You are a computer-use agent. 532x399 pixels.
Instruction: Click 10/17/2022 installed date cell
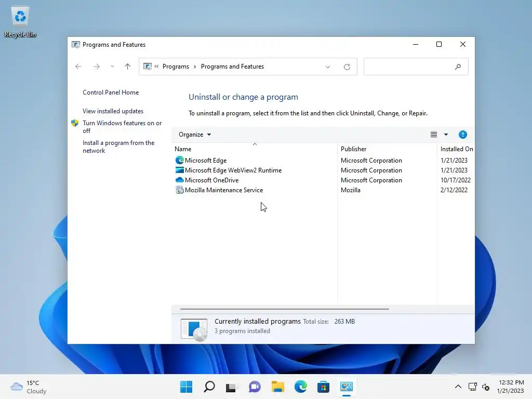click(455, 180)
